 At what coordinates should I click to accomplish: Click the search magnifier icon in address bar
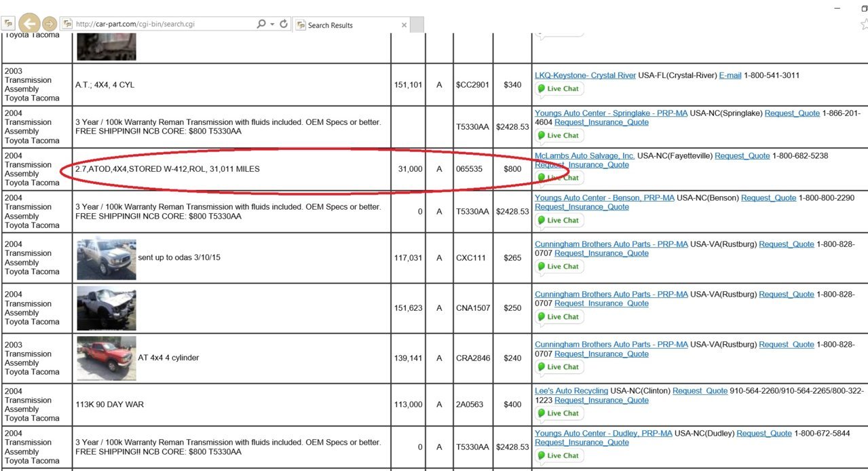point(261,24)
